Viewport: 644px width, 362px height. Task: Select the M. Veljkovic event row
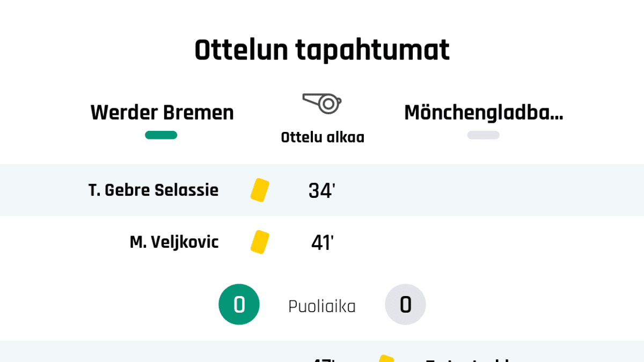(322, 242)
